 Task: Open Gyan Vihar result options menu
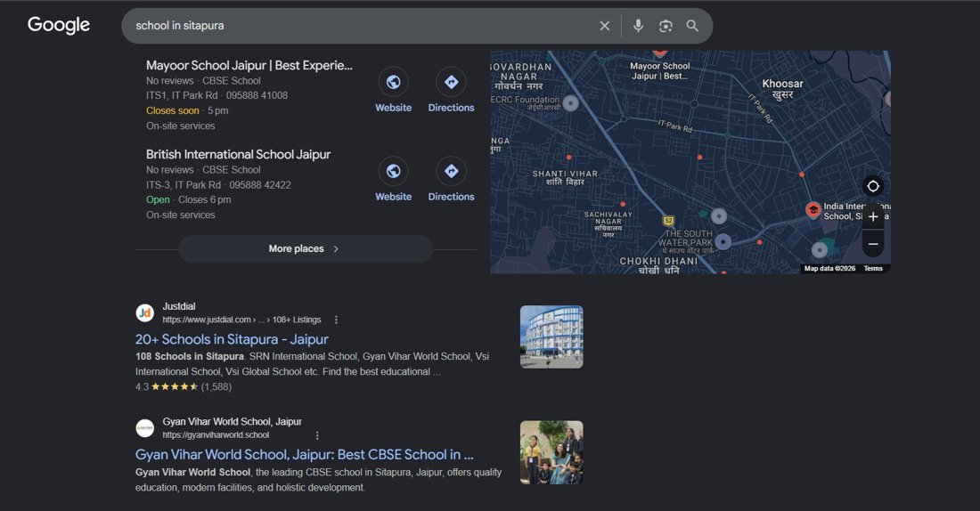pos(317,435)
